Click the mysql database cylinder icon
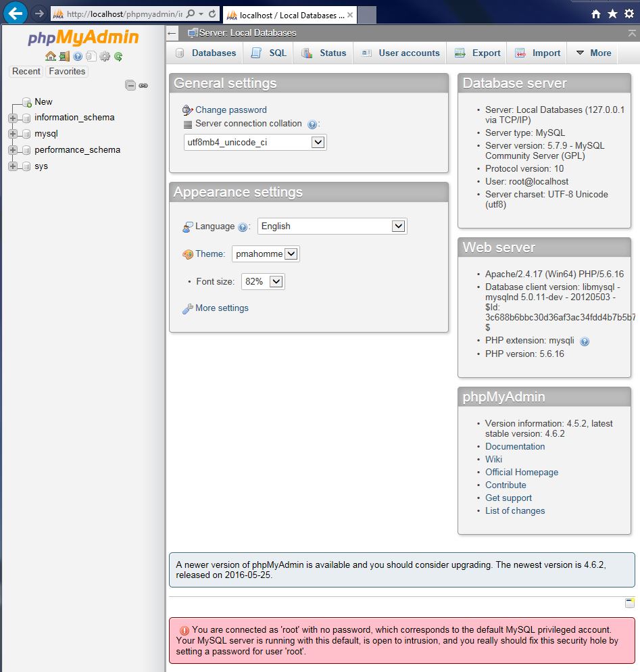 (x=26, y=134)
